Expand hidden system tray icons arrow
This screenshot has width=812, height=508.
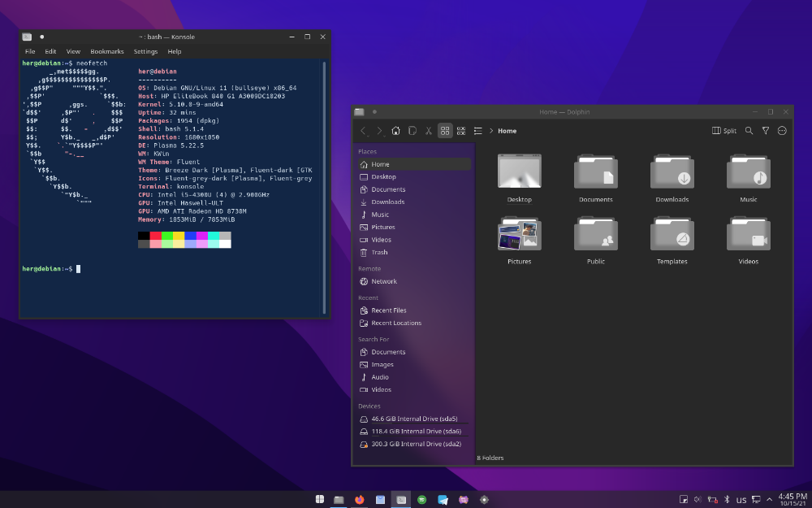pos(770,500)
